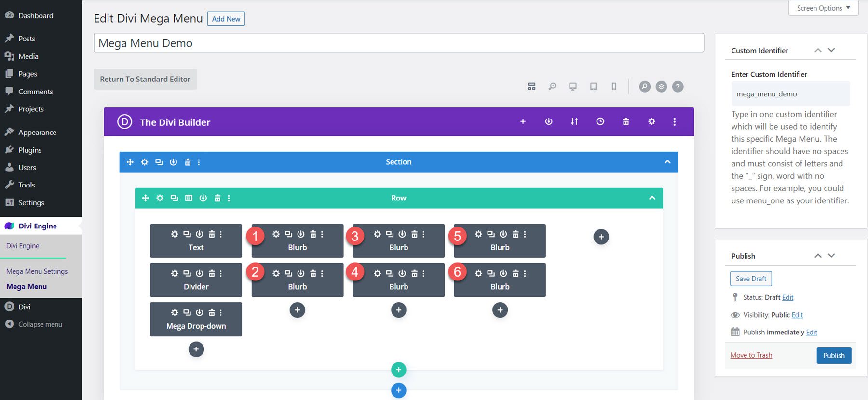Open Section settings gear icon

click(x=144, y=162)
